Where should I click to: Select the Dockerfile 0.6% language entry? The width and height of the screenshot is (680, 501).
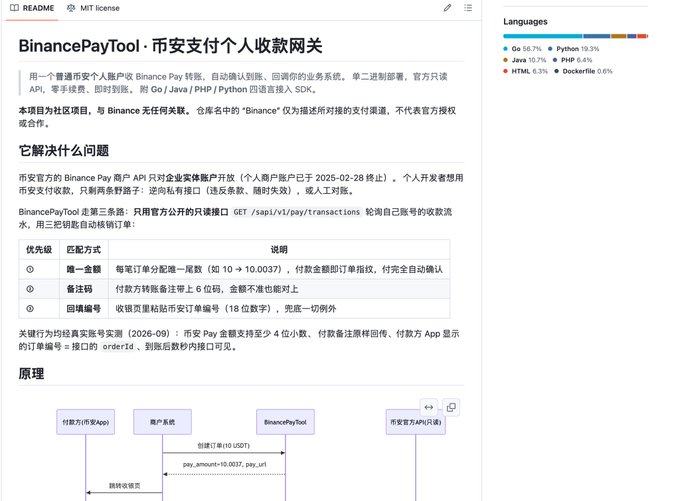[x=583, y=71]
